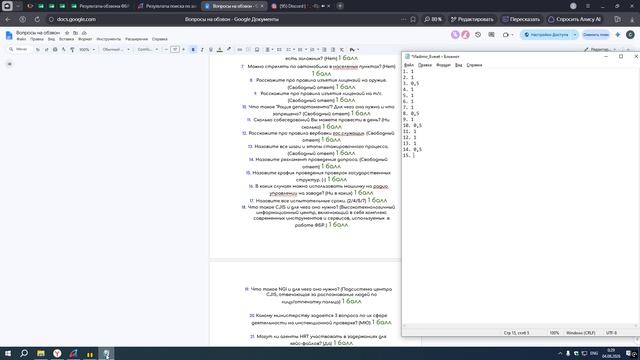Click the Пересказать button
This screenshot has height=360, width=640.
coord(521,19)
